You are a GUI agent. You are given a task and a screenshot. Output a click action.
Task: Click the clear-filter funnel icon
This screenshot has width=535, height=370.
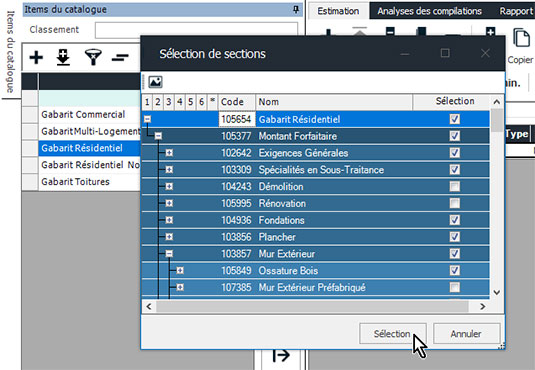(x=93, y=57)
